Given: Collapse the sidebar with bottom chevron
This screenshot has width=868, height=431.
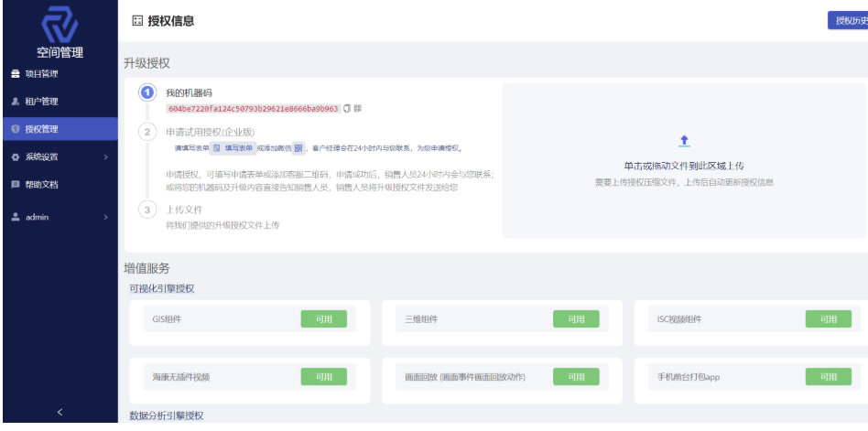Looking at the screenshot, I should 60,413.
